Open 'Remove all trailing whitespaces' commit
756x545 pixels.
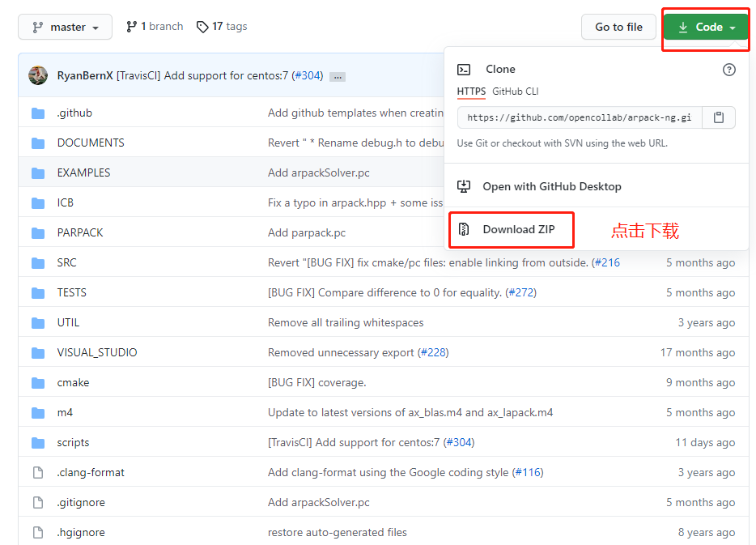click(x=346, y=322)
